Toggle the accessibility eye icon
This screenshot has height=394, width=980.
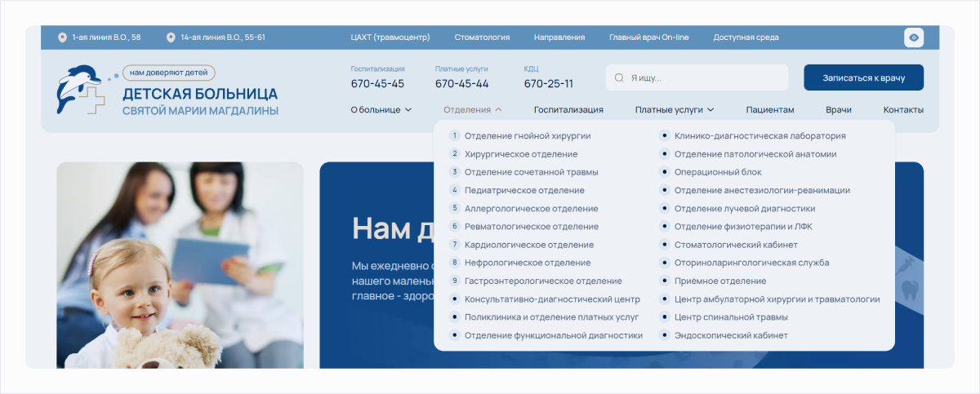pyautogui.click(x=914, y=38)
